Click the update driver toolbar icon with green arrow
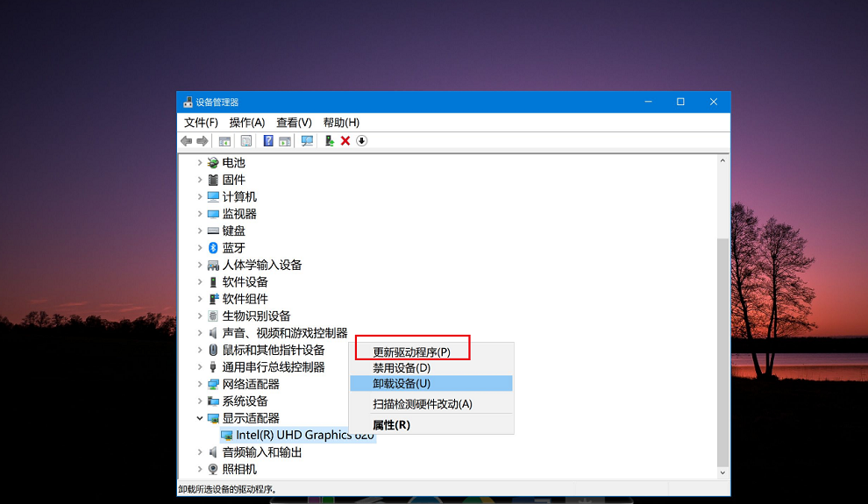Image resolution: width=868 pixels, height=504 pixels. click(x=330, y=141)
